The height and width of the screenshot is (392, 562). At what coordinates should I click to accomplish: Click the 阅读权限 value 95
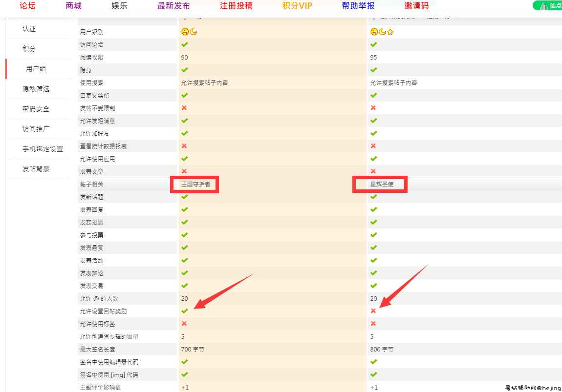(374, 57)
